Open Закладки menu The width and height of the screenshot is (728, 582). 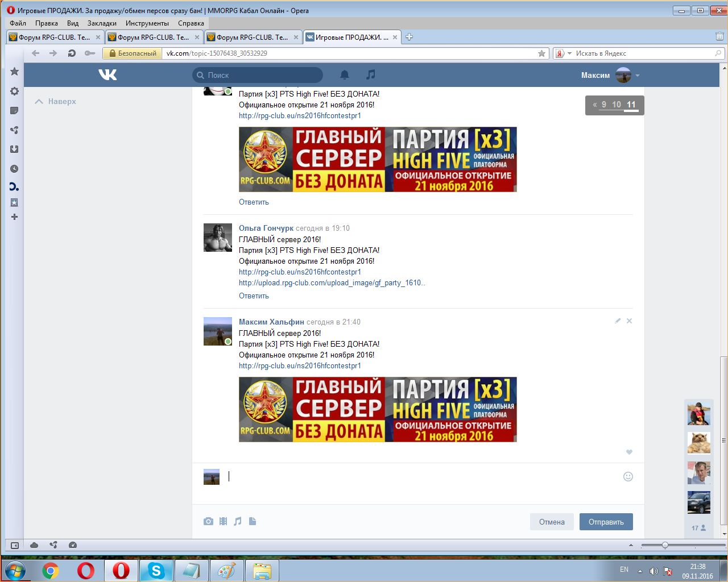point(102,23)
